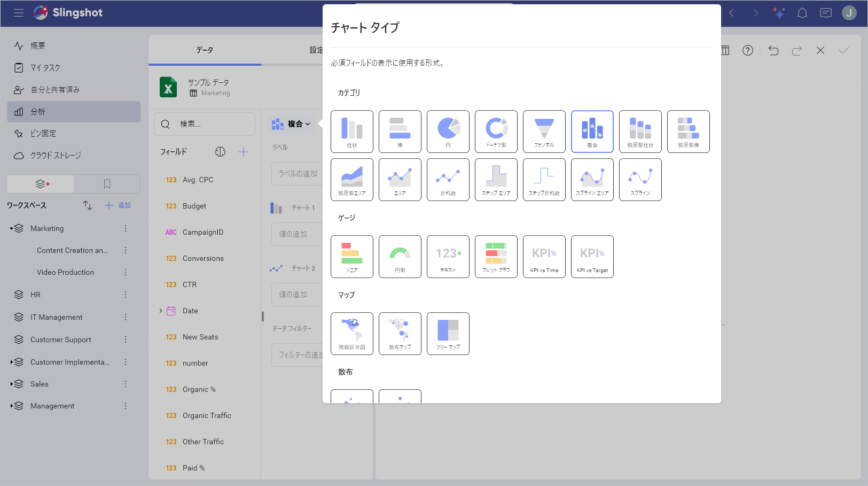Click 追加 to add a workspace
Viewport: 868px width, 486px height.
coord(118,205)
